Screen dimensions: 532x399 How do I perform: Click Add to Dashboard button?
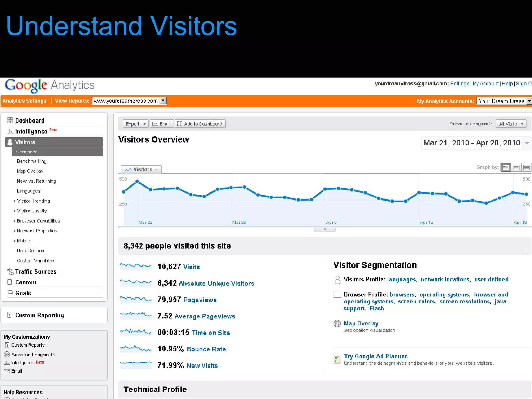[x=200, y=124]
